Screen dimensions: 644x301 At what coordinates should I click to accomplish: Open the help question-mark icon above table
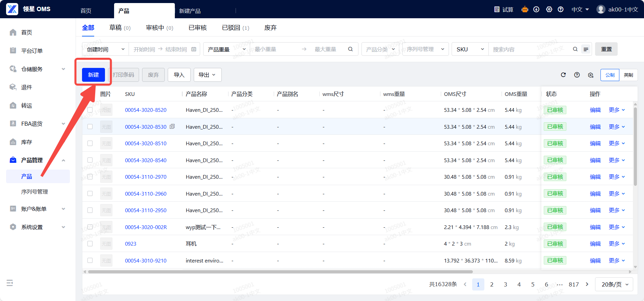coord(577,75)
